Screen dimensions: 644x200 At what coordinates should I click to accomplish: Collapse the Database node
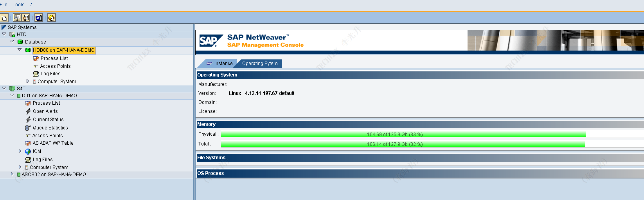coord(12,41)
